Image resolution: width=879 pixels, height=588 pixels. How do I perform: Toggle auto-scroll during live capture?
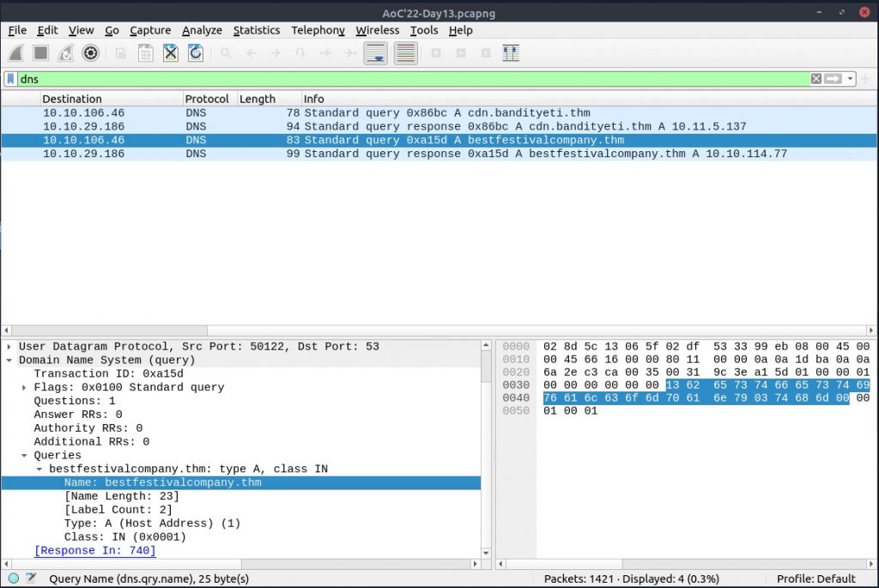pyautogui.click(x=375, y=53)
